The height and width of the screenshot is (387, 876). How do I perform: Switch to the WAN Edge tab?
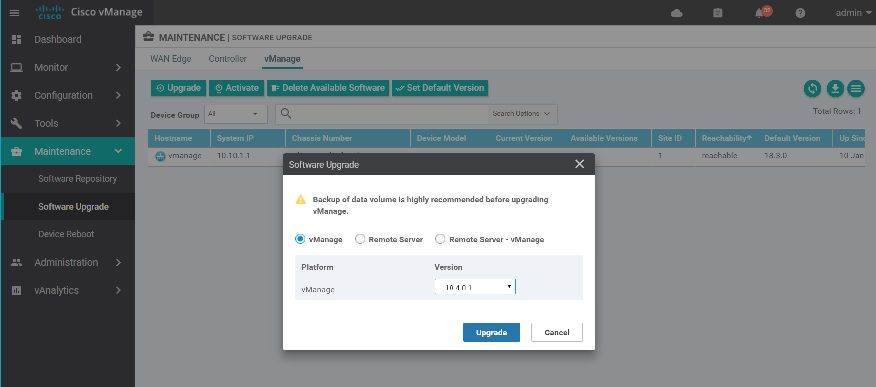170,59
